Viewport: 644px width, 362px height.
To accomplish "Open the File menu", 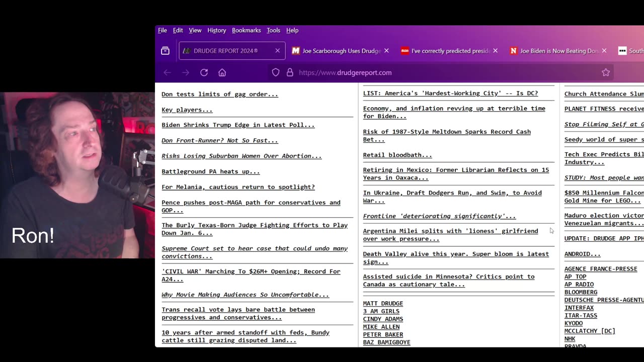I will coord(163,30).
